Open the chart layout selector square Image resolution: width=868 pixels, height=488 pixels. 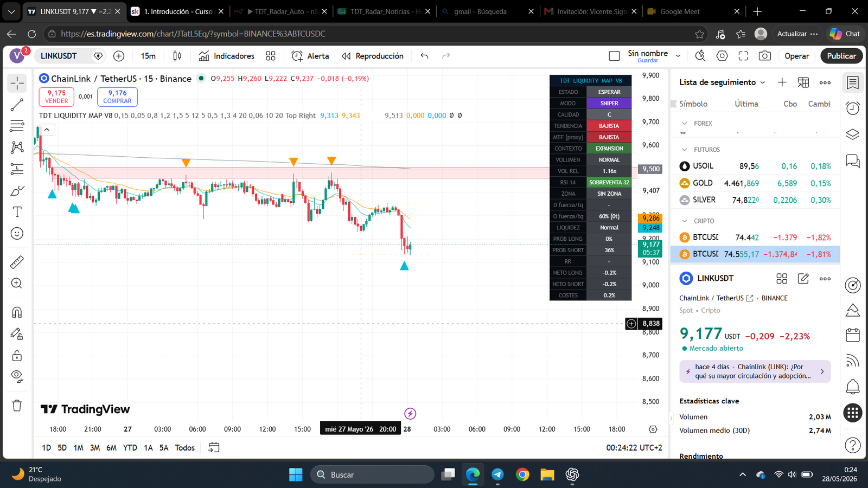tap(614, 56)
